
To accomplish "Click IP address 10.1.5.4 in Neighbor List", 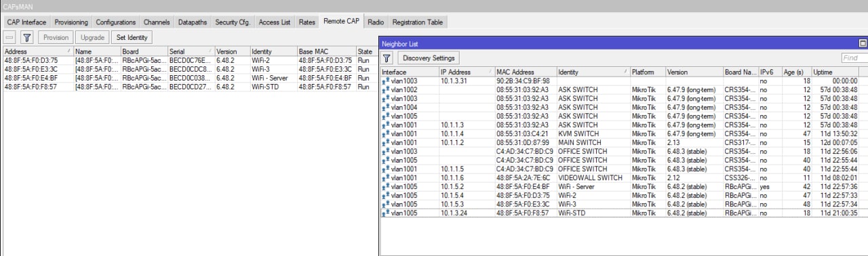I will (452, 196).
